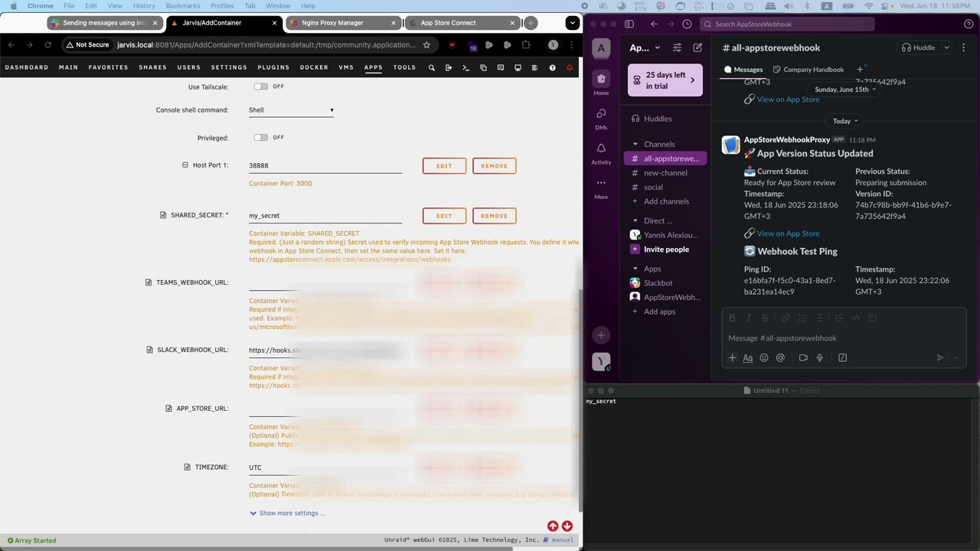Open Slack More options in rail
This screenshot has width=980, height=551.
coord(601,187)
